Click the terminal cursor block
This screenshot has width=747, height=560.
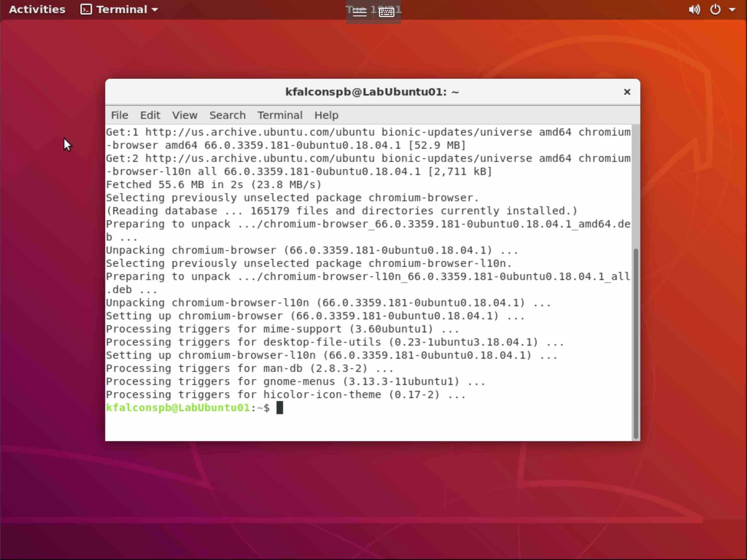(280, 408)
